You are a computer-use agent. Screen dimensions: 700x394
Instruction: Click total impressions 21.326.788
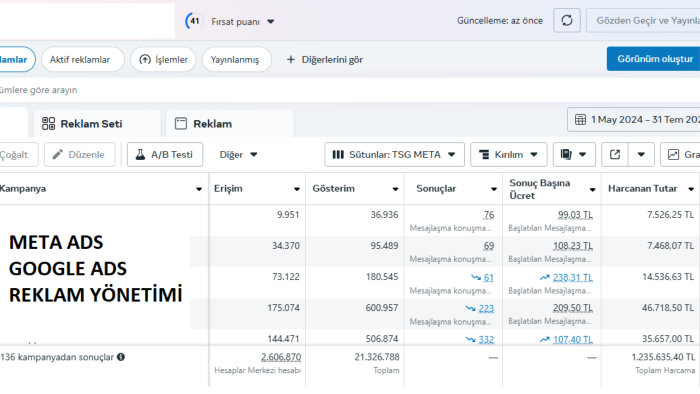(x=377, y=357)
